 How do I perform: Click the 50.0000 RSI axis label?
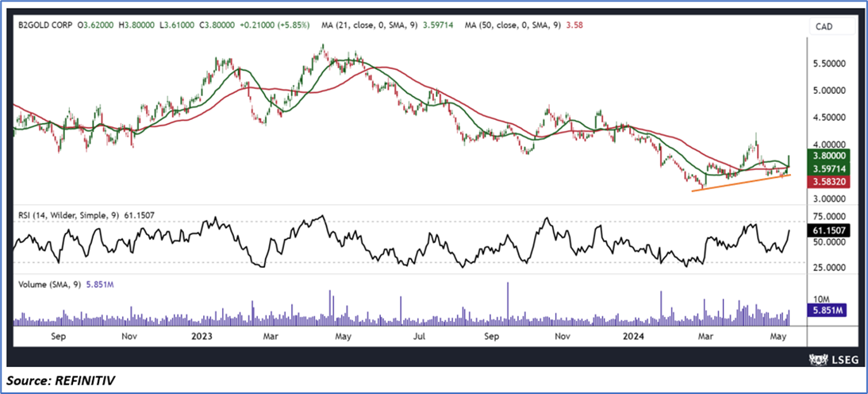[830, 242]
